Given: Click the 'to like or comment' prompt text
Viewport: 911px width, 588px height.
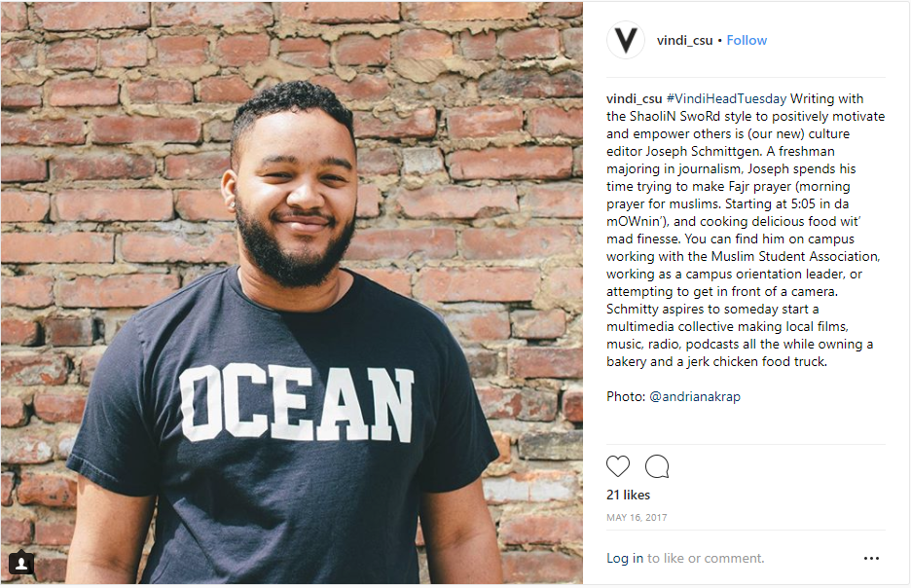Looking at the screenshot, I should (x=706, y=559).
